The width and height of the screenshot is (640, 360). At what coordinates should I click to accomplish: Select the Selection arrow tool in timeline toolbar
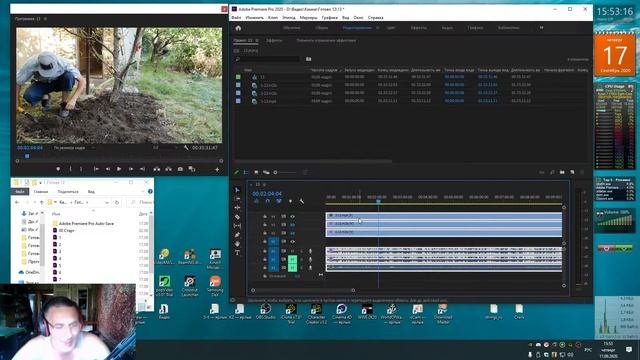tap(238, 190)
